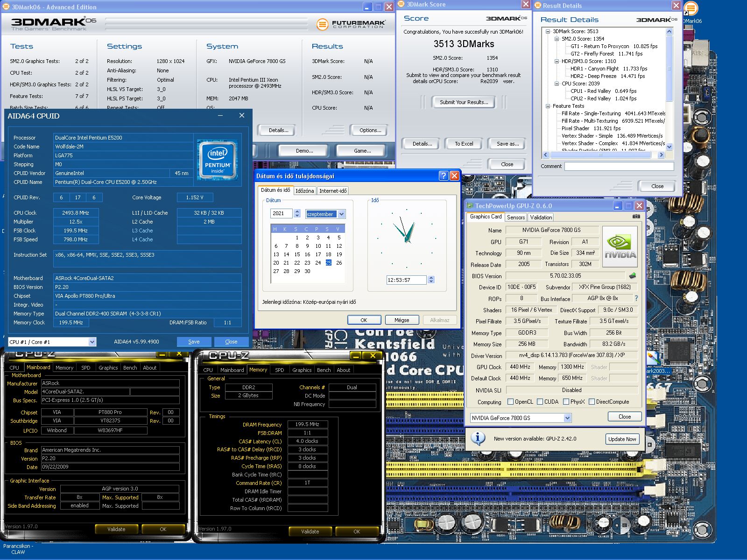Enable the CUDA checkbox
Image resolution: width=747 pixels, height=560 pixels.
point(540,401)
